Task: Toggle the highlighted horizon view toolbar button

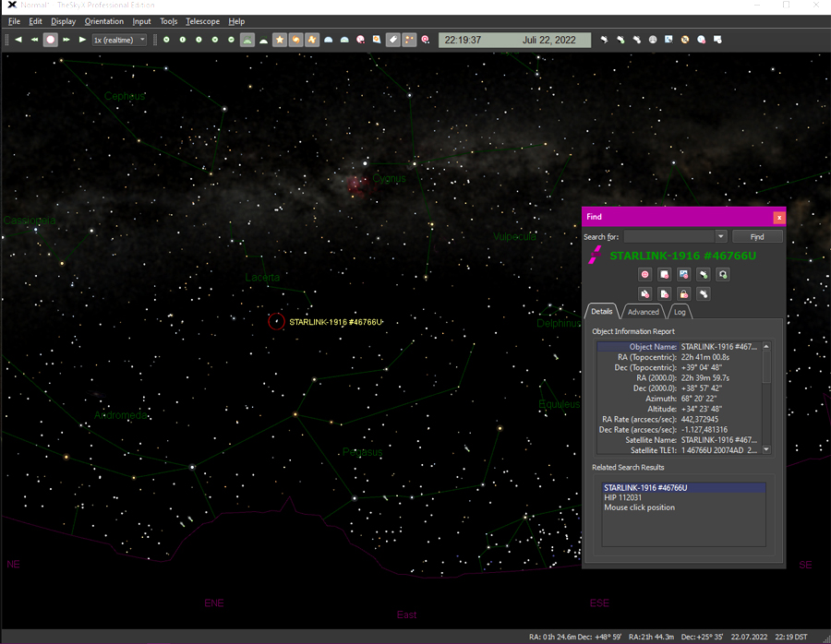Action: point(247,40)
